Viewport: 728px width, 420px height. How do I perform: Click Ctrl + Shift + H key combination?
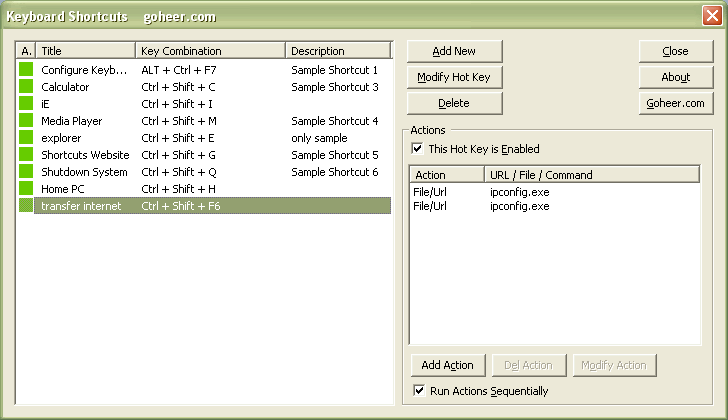click(178, 189)
